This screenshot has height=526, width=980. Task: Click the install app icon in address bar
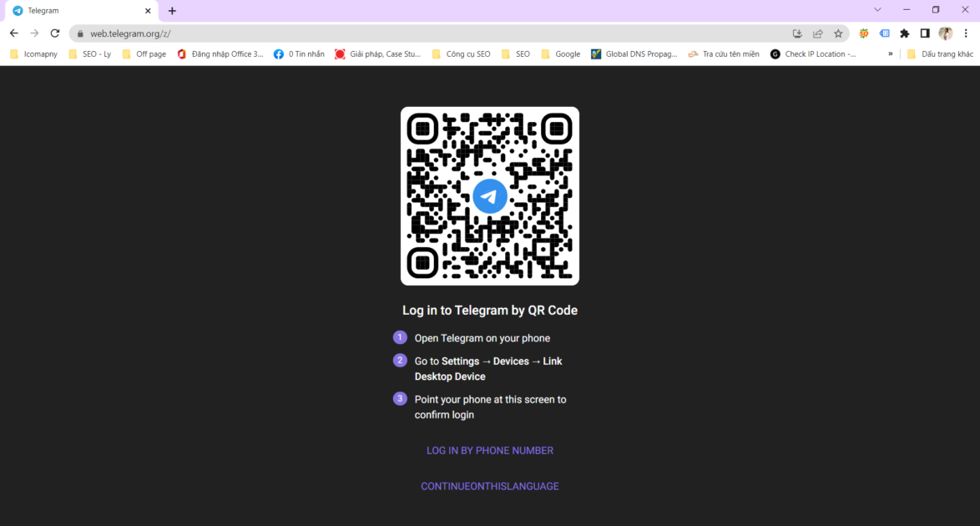[797, 33]
